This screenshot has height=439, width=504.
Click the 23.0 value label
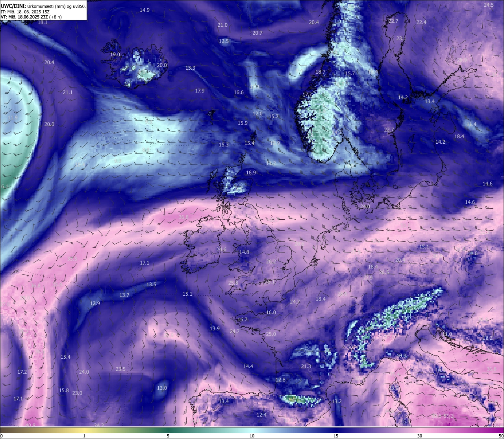pos(77,393)
